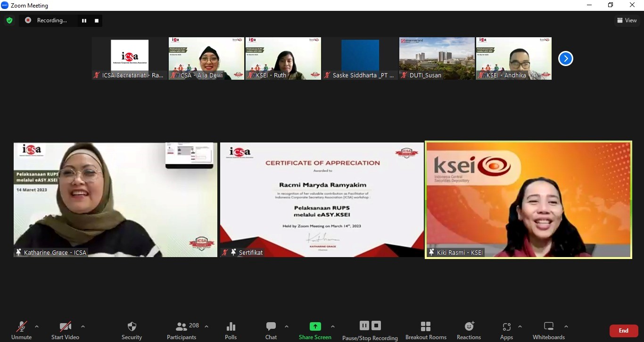
Task: Expand the arrow next to Share Screen
Action: [x=333, y=326]
